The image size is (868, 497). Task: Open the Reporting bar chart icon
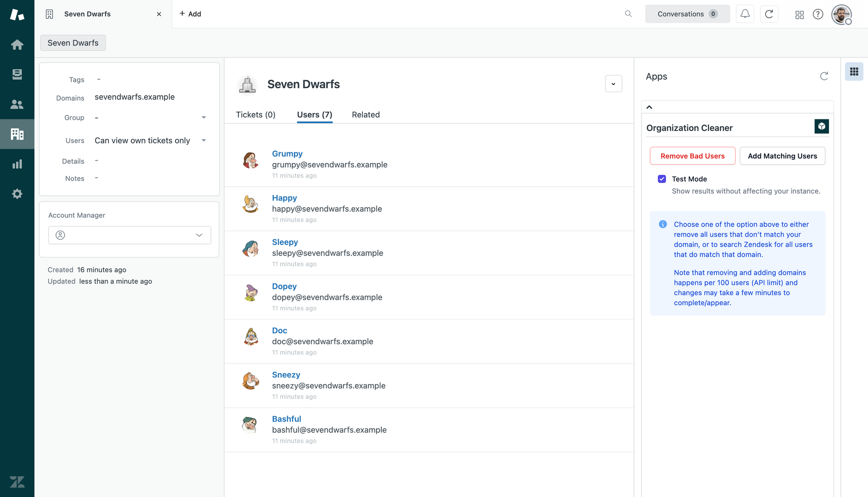[17, 164]
